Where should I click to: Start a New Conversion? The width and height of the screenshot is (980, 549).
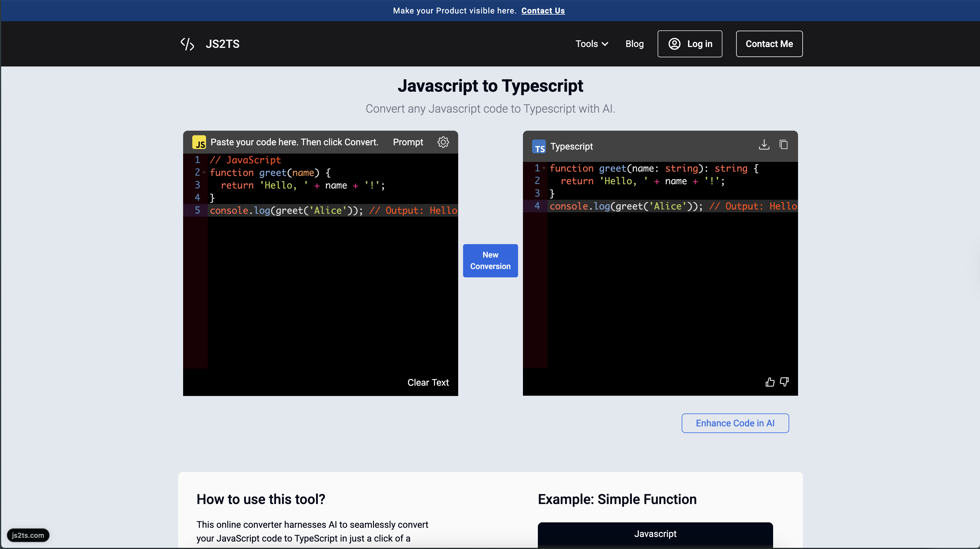coord(490,261)
